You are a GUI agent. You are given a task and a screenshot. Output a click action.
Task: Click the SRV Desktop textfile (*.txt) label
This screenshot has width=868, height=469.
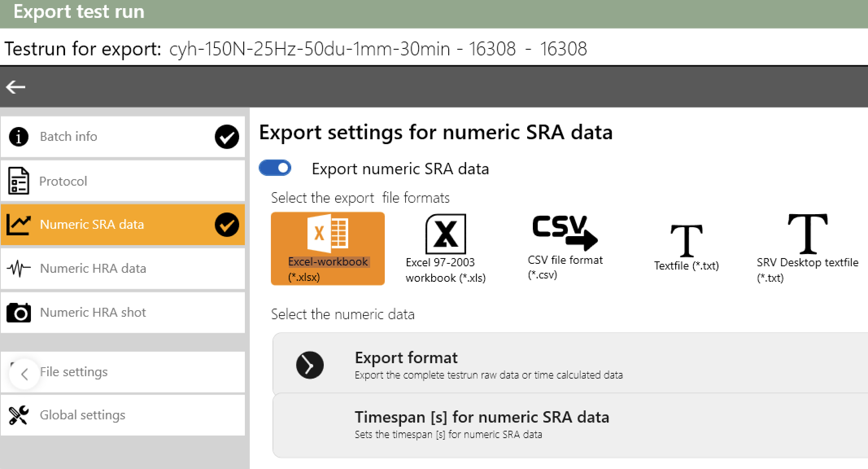[808, 270]
